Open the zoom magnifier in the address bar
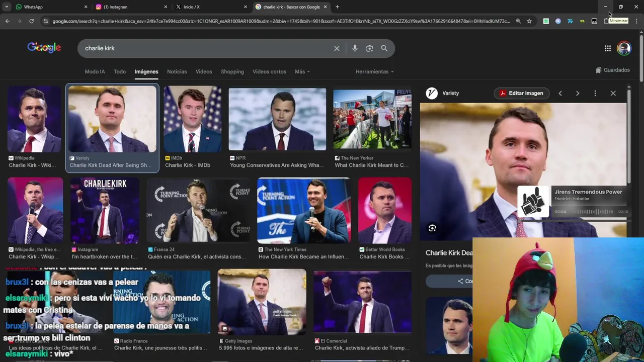 pyautogui.click(x=518, y=21)
